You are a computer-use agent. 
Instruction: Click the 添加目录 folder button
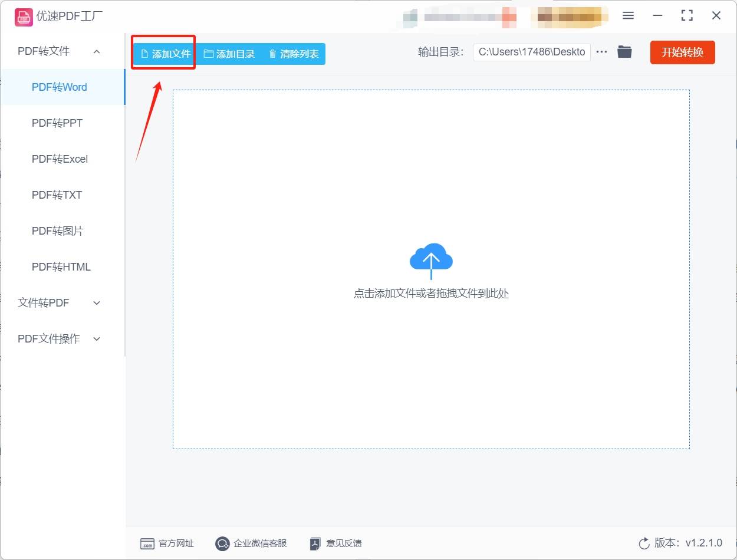pos(229,54)
